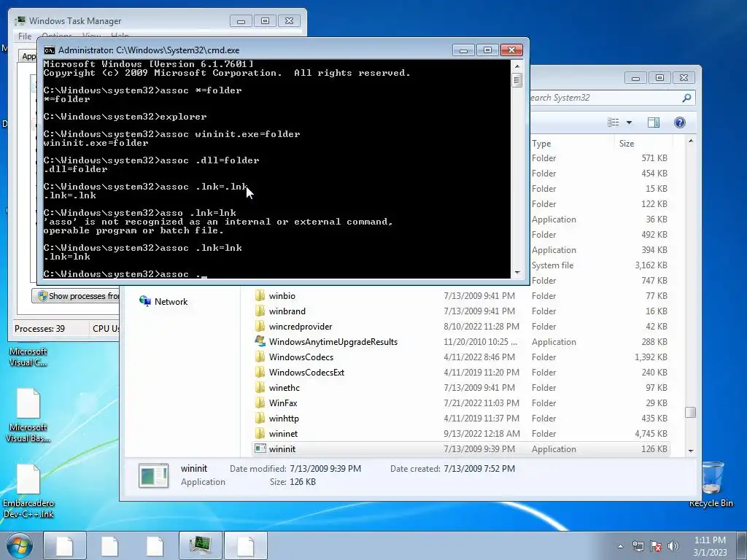The image size is (747, 560).
Task: Click the change view icon in Explorer
Action: pyautogui.click(x=613, y=122)
